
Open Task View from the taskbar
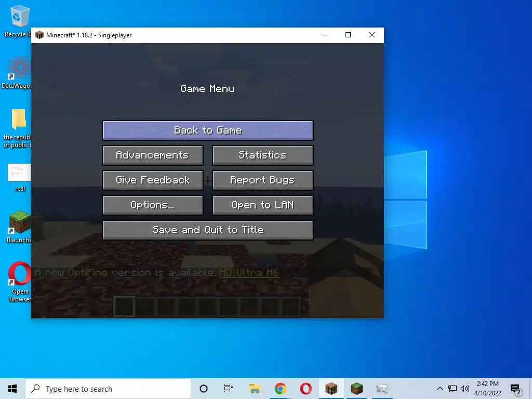(229, 389)
